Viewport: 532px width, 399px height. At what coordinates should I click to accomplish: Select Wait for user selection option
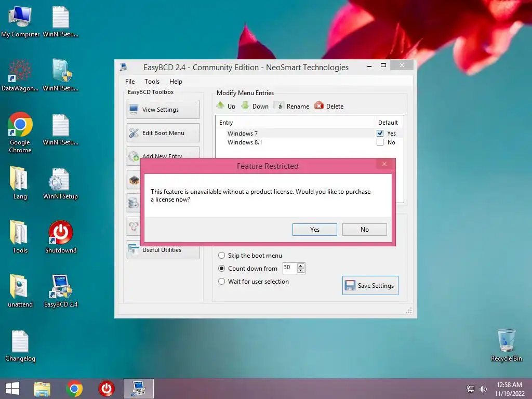coord(254,281)
